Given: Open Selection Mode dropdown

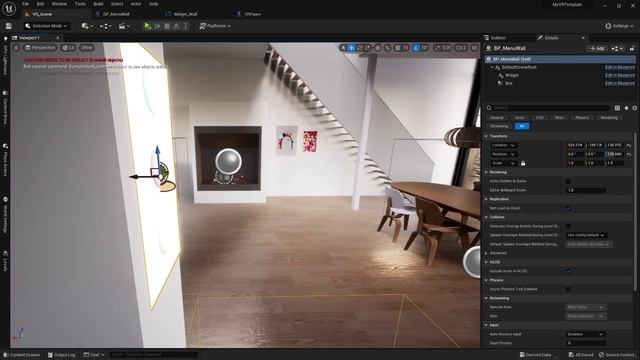Looking at the screenshot, I should pyautogui.click(x=46, y=26).
